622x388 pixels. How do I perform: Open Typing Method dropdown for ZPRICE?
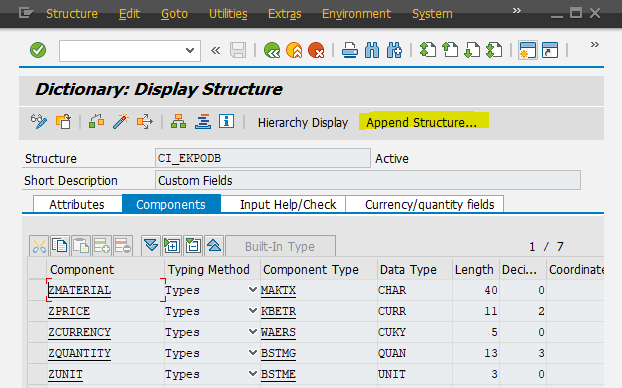[252, 311]
